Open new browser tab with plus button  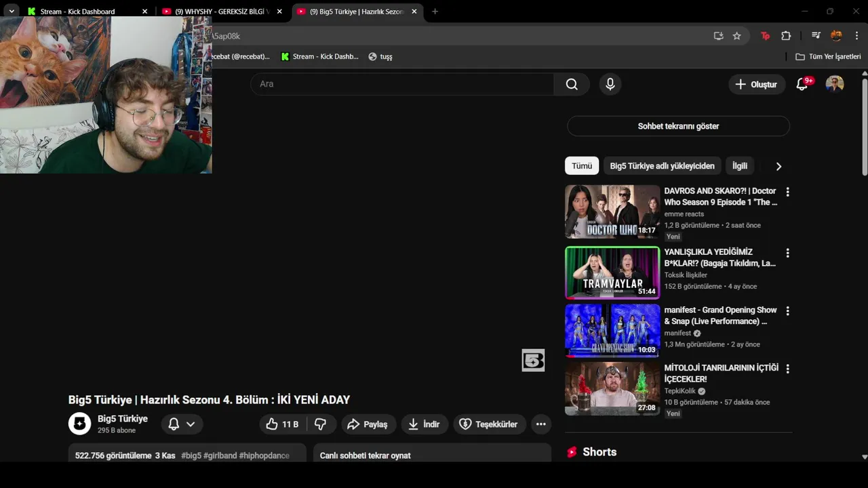[435, 12]
